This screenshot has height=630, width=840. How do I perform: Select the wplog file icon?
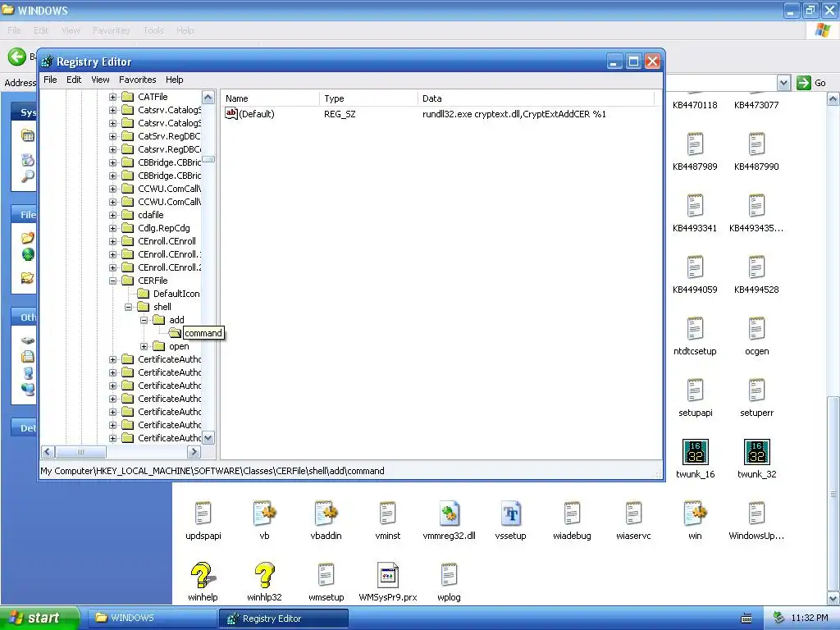click(x=449, y=575)
